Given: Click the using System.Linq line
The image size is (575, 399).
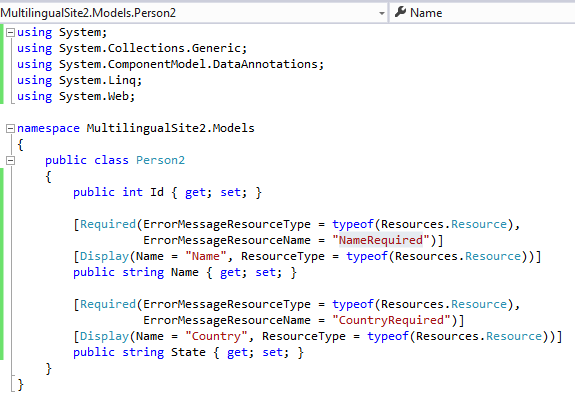Looking at the screenshot, I should [80, 80].
